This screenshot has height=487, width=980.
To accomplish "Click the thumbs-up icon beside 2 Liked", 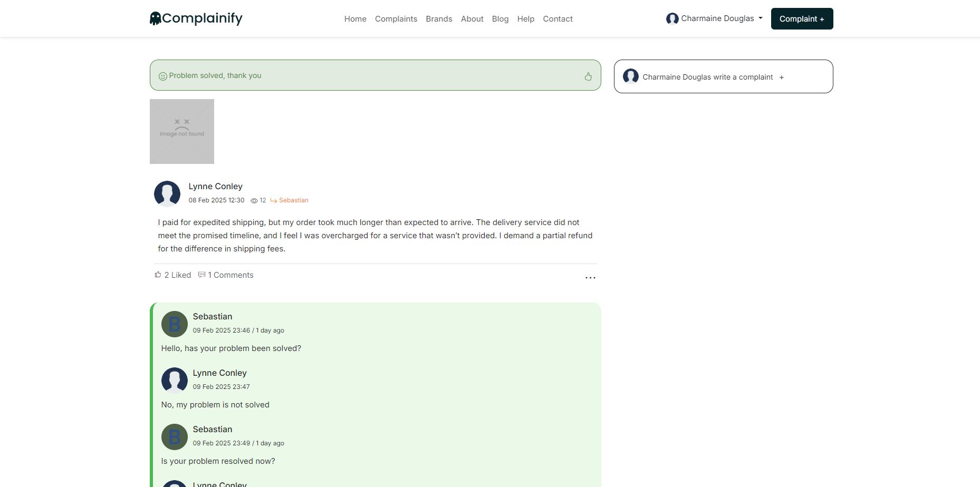I will click(x=158, y=275).
